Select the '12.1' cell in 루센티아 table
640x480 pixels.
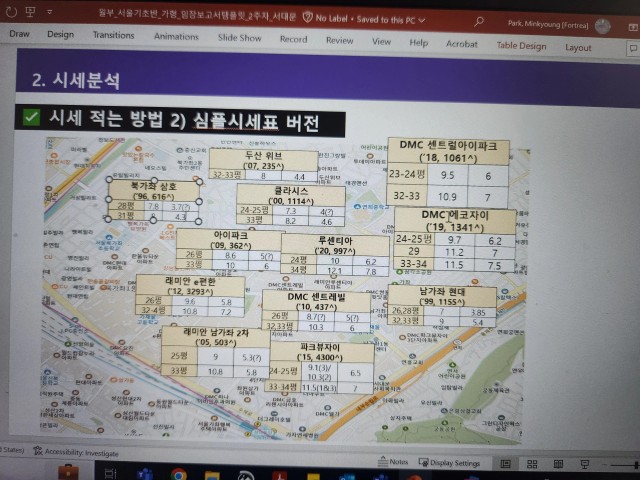coord(334,270)
